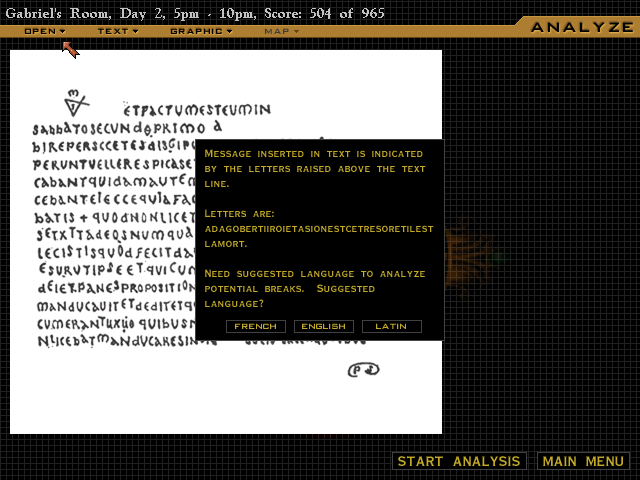
Task: Open the OPEN dropdown menu
Action: point(44,31)
